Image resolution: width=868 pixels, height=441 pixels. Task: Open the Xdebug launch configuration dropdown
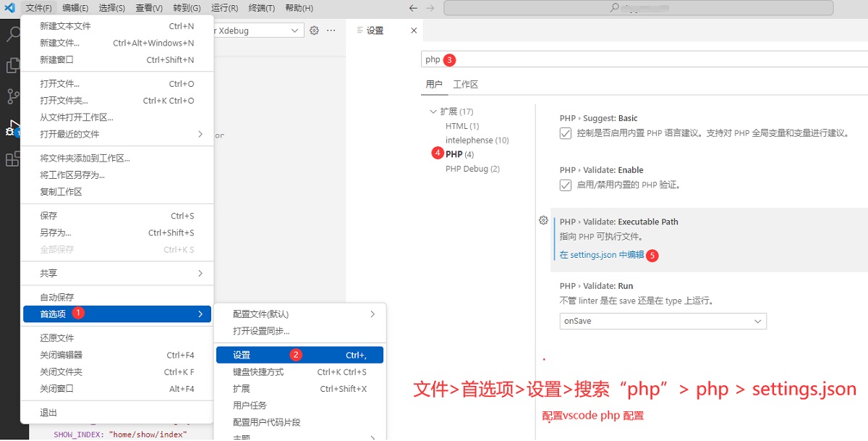pos(258,30)
